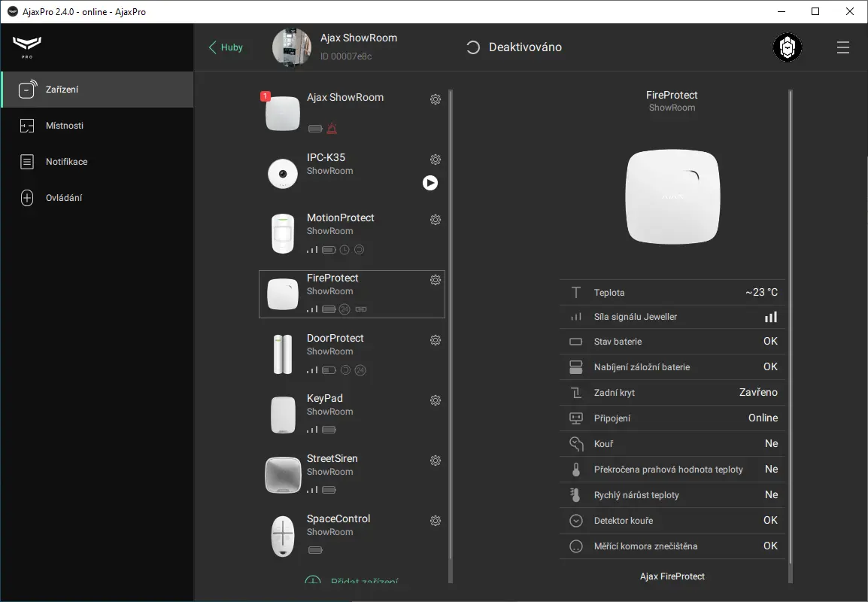
Task: Select the DoorProtect device
Action: (x=352, y=354)
